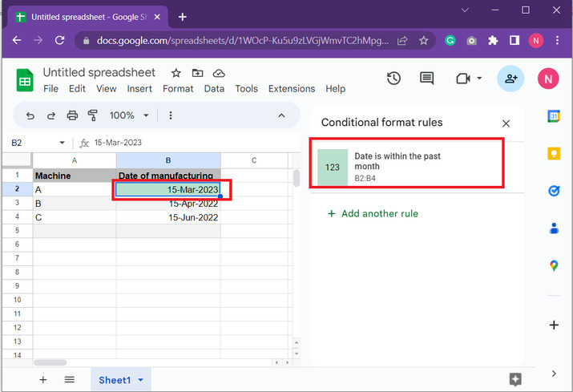Click the Meet camera icon
Screen dimensions: 573x392
[463, 79]
